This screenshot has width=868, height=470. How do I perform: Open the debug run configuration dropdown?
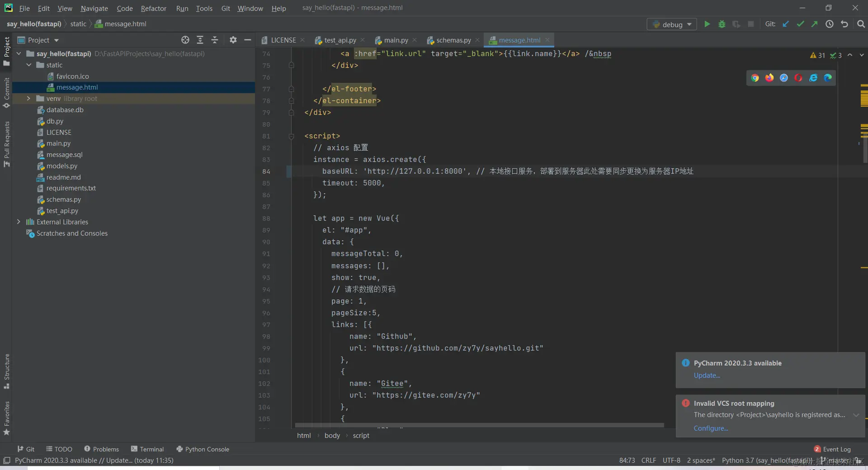(672, 24)
